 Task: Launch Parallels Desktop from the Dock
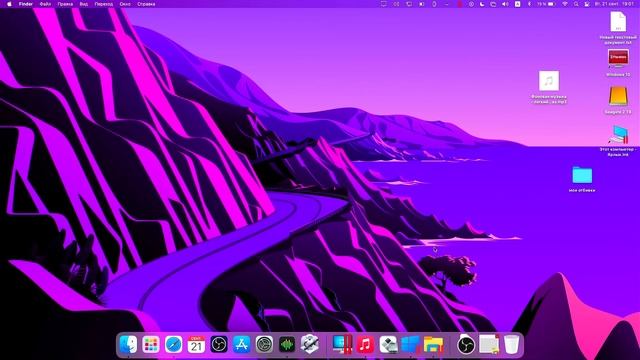[342, 344]
